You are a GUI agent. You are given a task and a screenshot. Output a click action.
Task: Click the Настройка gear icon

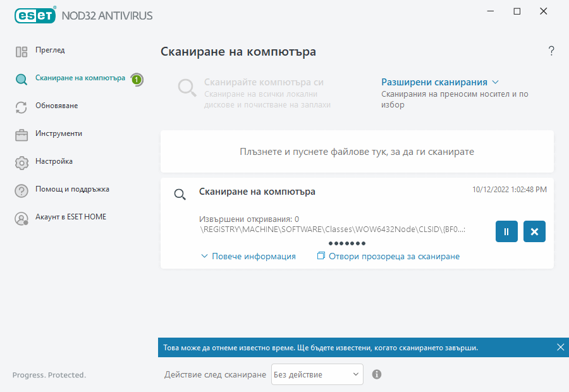click(x=21, y=161)
